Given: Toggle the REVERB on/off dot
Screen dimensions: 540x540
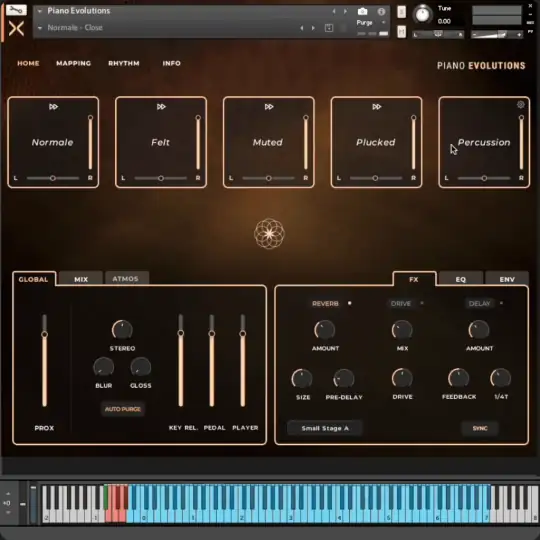Looking at the screenshot, I should (x=350, y=303).
